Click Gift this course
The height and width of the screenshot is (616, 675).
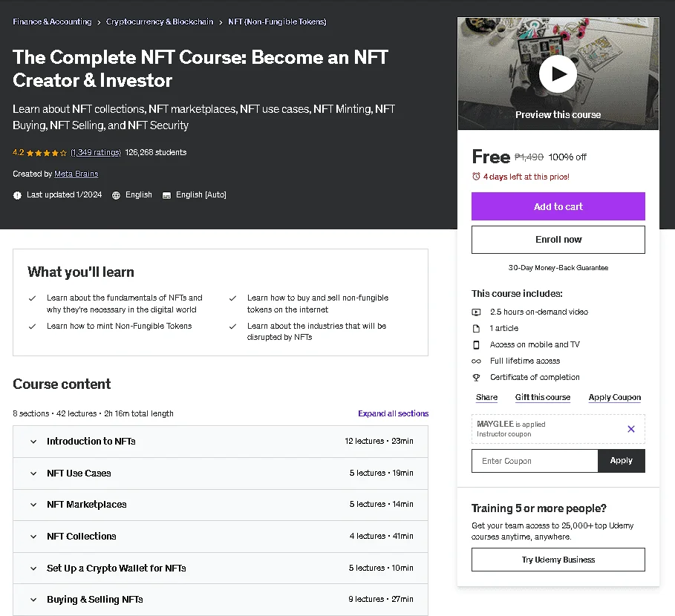(x=543, y=398)
